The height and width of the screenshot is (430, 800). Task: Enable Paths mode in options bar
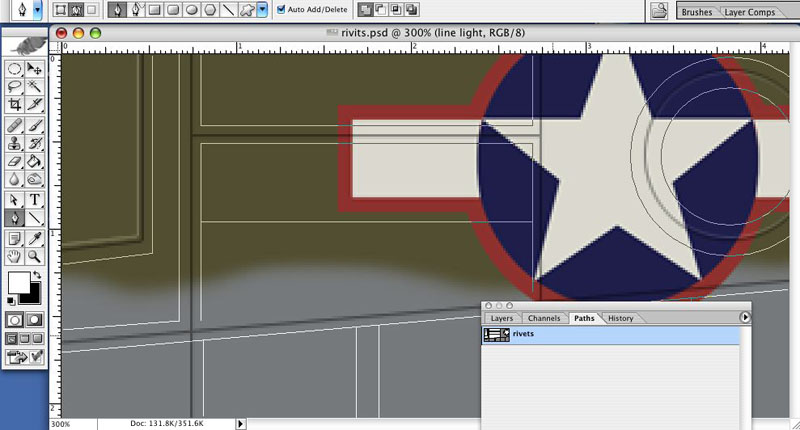(76, 9)
